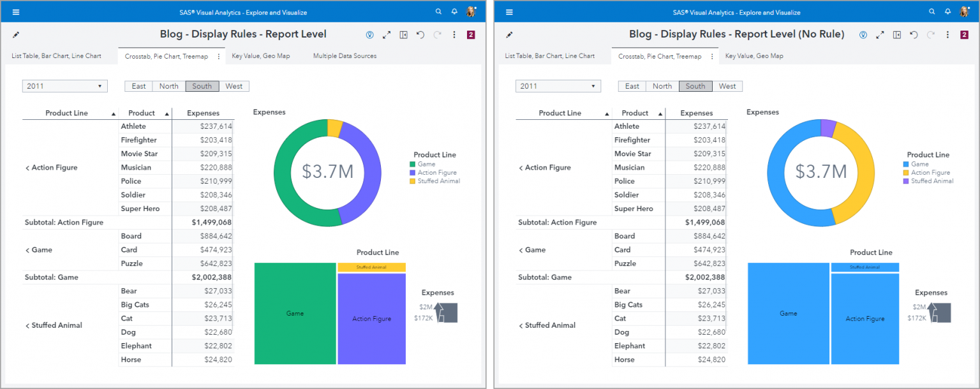Click Product Line sort arrow in right crosstab
The width and height of the screenshot is (980, 389).
(x=607, y=114)
